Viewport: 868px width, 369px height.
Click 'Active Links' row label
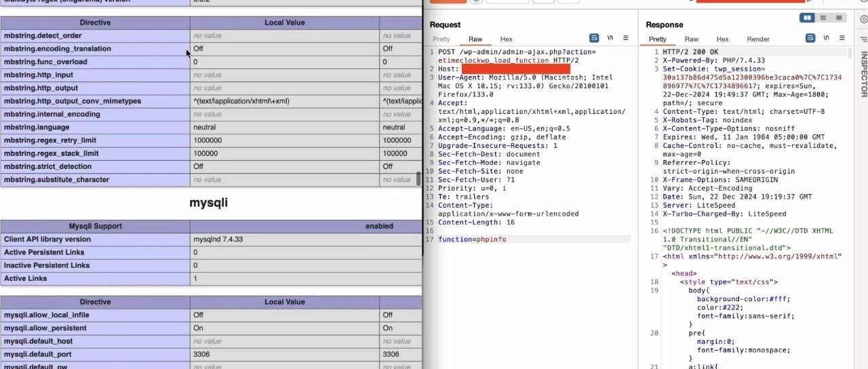(x=95, y=279)
